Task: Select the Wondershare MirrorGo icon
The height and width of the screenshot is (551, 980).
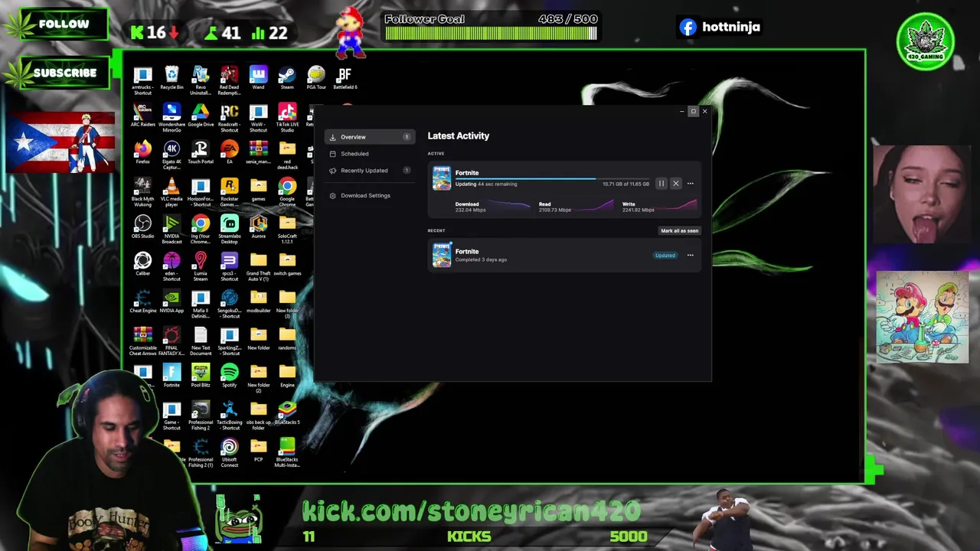Action: click(x=171, y=118)
